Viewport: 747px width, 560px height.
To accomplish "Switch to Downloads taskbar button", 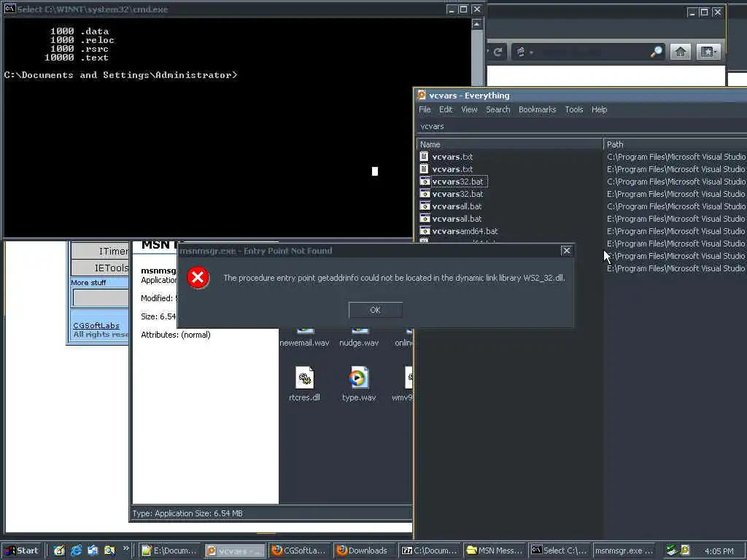I will coord(364,551).
